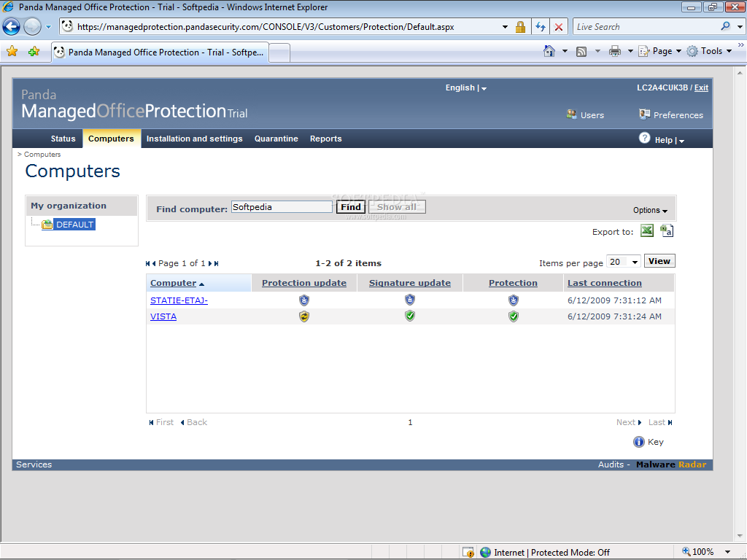Click the View button
Viewport: 747px width, 560px height.
(x=659, y=261)
